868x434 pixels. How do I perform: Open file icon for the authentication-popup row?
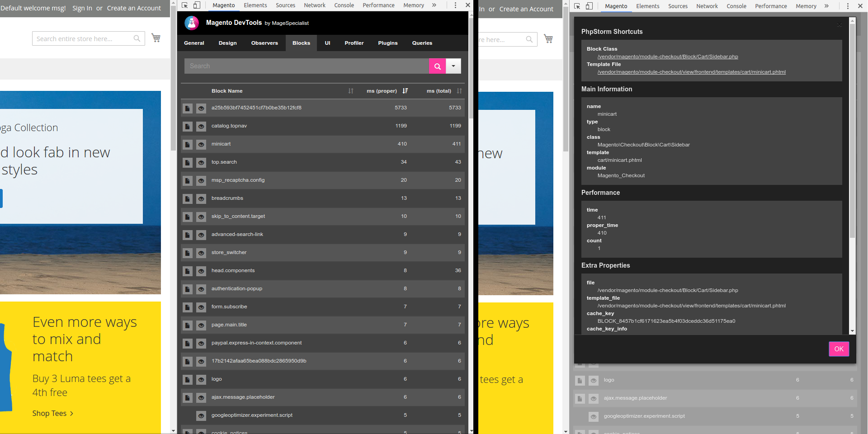188,289
